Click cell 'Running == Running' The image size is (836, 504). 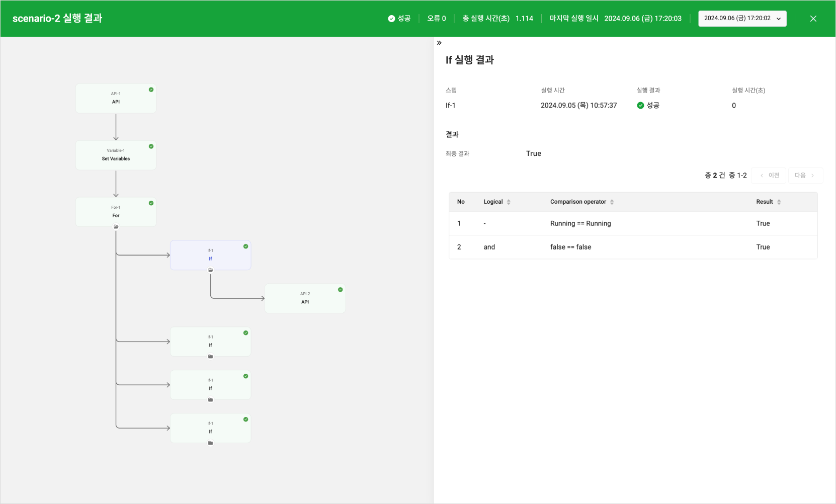580,223
